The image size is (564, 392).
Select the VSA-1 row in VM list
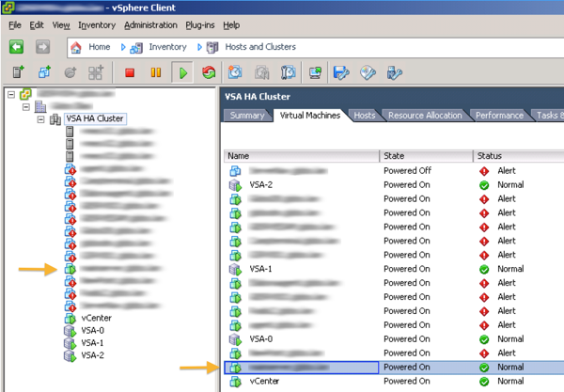coord(394,269)
